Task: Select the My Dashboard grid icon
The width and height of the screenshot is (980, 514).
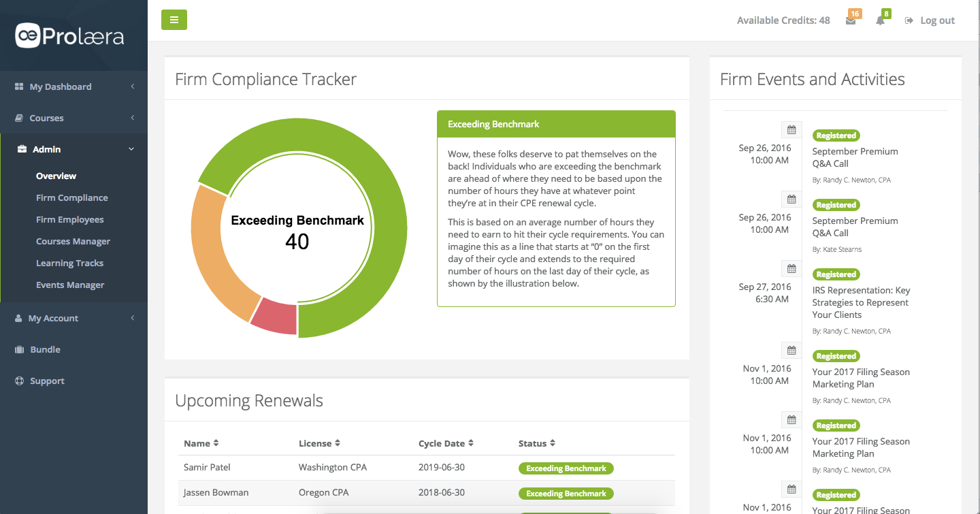Action: click(x=17, y=86)
